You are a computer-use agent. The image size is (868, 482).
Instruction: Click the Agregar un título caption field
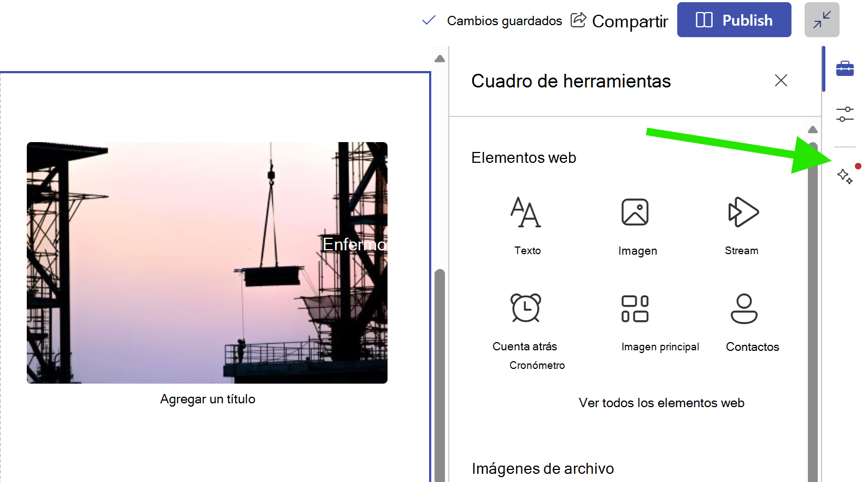point(208,399)
